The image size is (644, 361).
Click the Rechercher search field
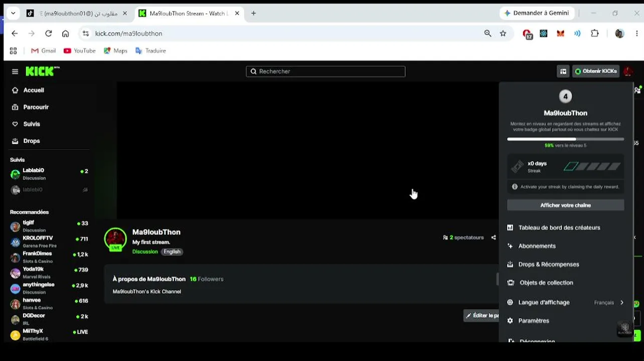point(326,71)
